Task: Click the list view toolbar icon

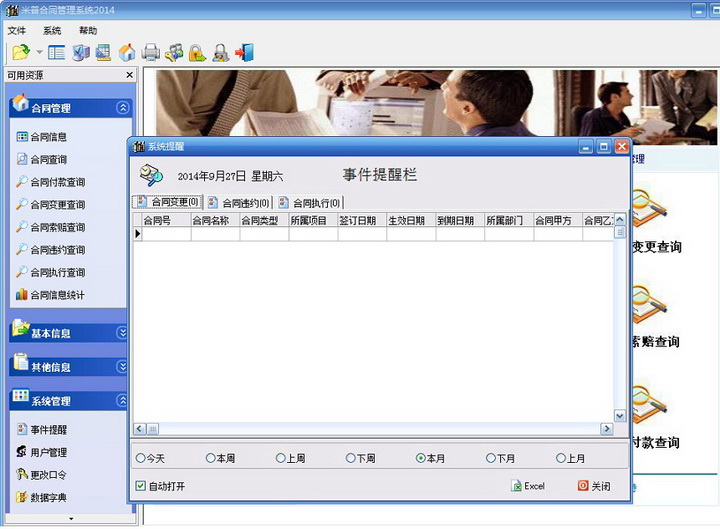Action: click(x=56, y=52)
